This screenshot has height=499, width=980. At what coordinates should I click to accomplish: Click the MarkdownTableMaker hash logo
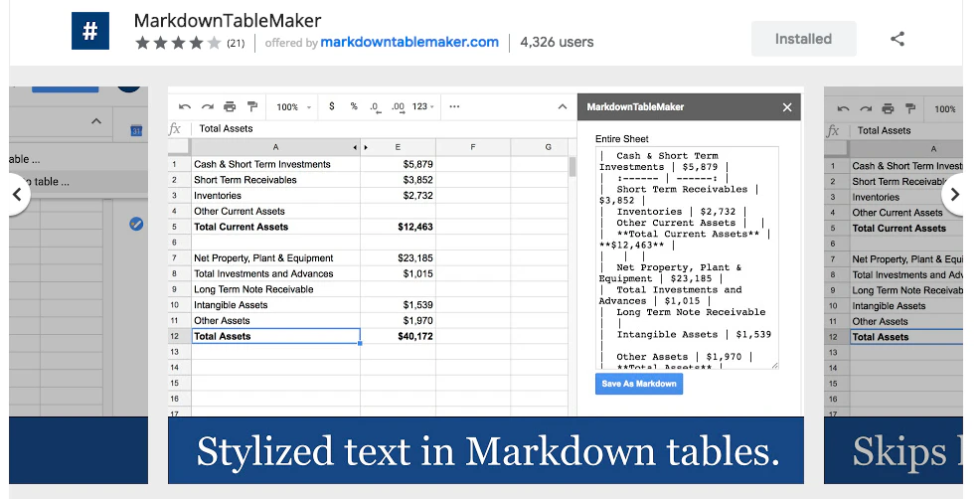click(90, 31)
